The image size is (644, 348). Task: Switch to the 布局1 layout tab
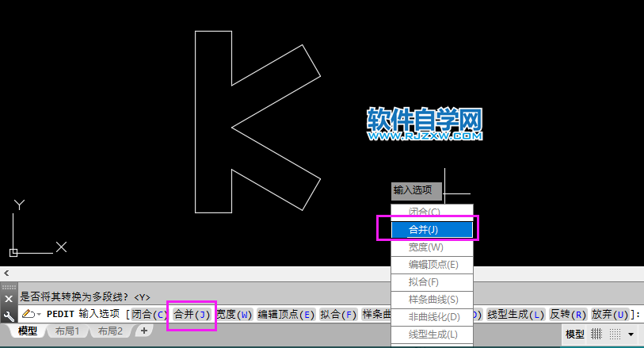tap(67, 331)
